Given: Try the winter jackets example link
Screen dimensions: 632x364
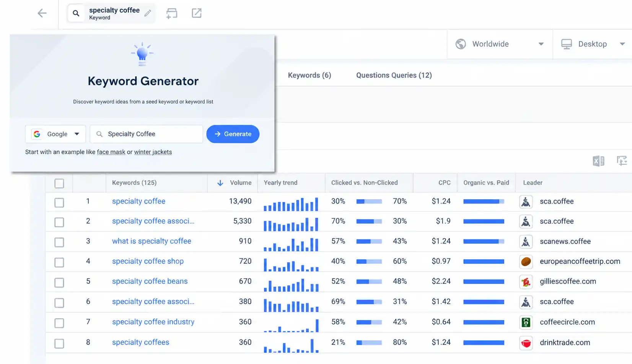Looking at the screenshot, I should pos(153,152).
